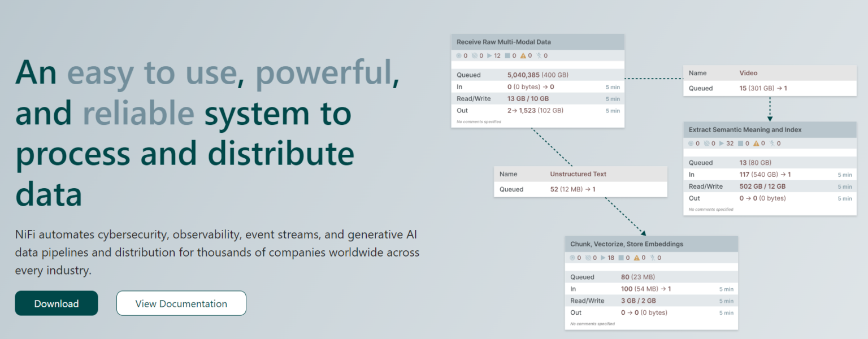Image resolution: width=868 pixels, height=339 pixels.
Task: Select the Unstructured Text connection label
Action: [578, 174]
